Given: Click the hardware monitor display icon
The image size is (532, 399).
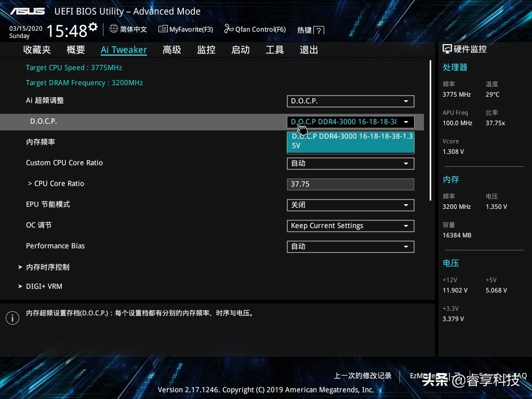Looking at the screenshot, I should point(447,49).
